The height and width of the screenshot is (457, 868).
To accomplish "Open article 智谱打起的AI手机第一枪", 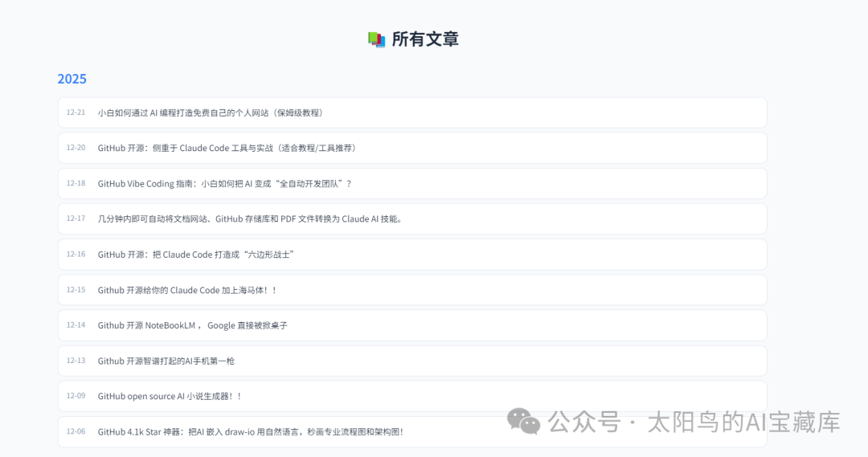I will click(x=412, y=361).
